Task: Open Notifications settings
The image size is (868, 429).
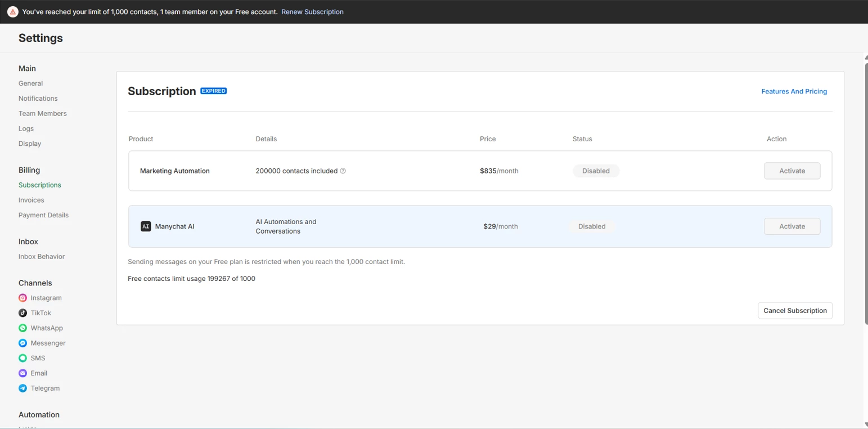Action: click(38, 99)
